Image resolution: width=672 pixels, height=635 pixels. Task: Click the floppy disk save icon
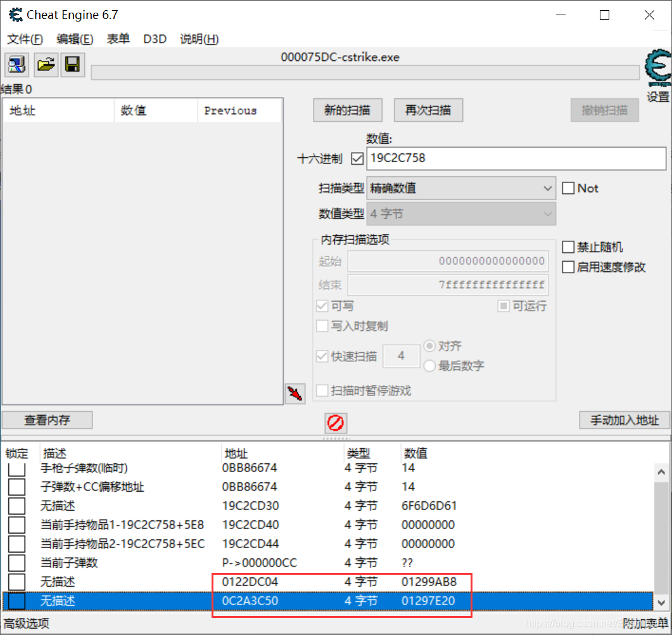(x=72, y=65)
